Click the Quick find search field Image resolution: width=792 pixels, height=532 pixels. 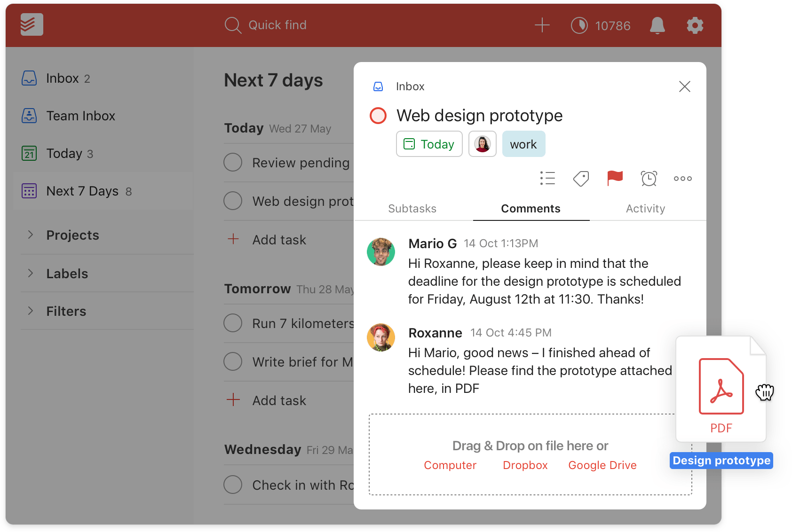pyautogui.click(x=277, y=25)
